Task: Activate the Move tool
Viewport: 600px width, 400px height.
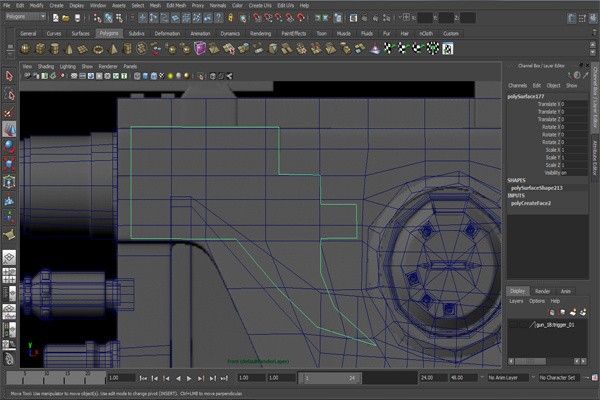Action: (x=9, y=129)
